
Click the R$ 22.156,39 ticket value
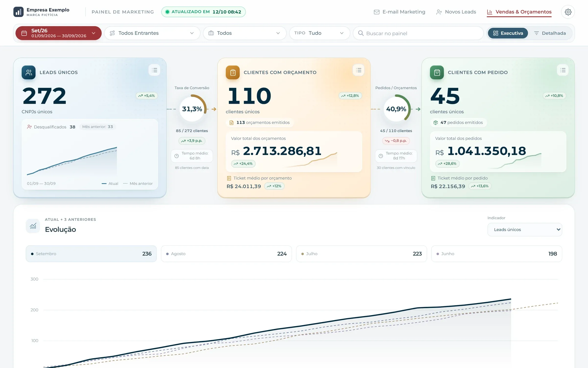(448, 186)
